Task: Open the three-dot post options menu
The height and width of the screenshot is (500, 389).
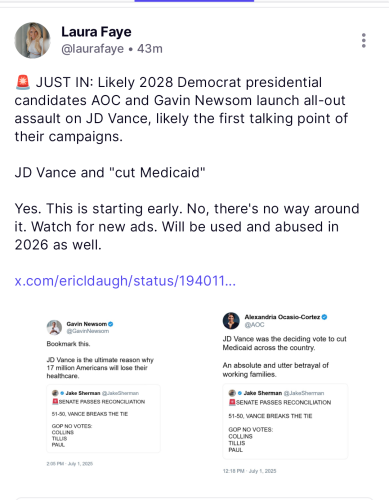Action: click(x=364, y=40)
